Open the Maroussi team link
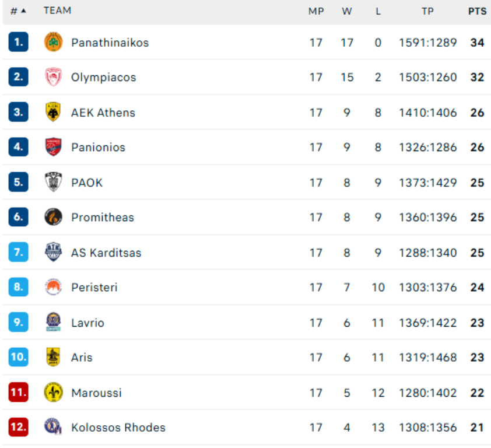The image size is (491, 448). click(x=96, y=393)
